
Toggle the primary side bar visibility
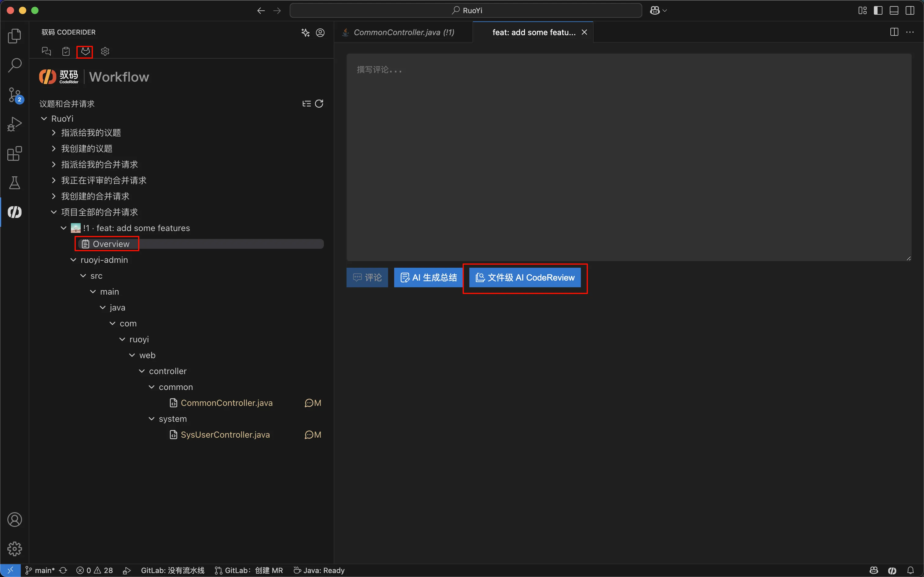pos(878,10)
